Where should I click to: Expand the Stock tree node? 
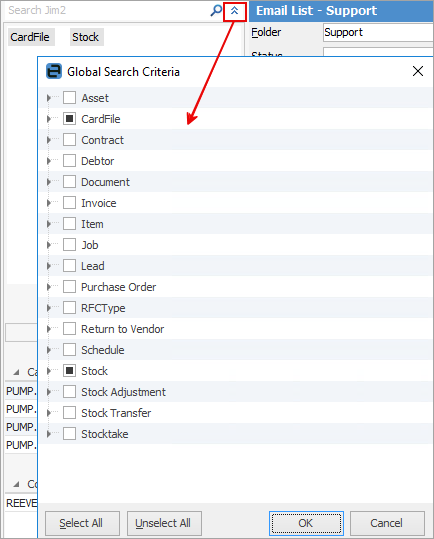click(x=49, y=371)
